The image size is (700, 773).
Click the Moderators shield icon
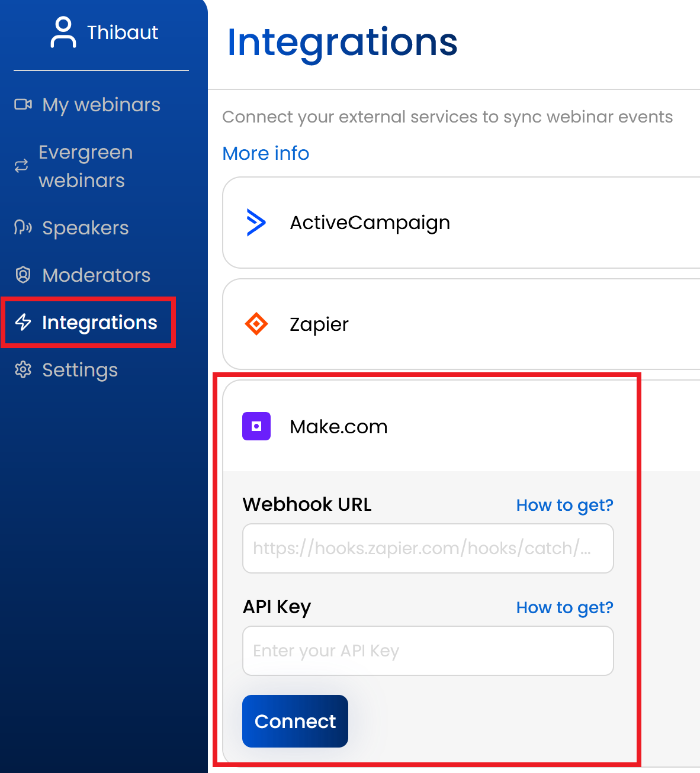23,275
